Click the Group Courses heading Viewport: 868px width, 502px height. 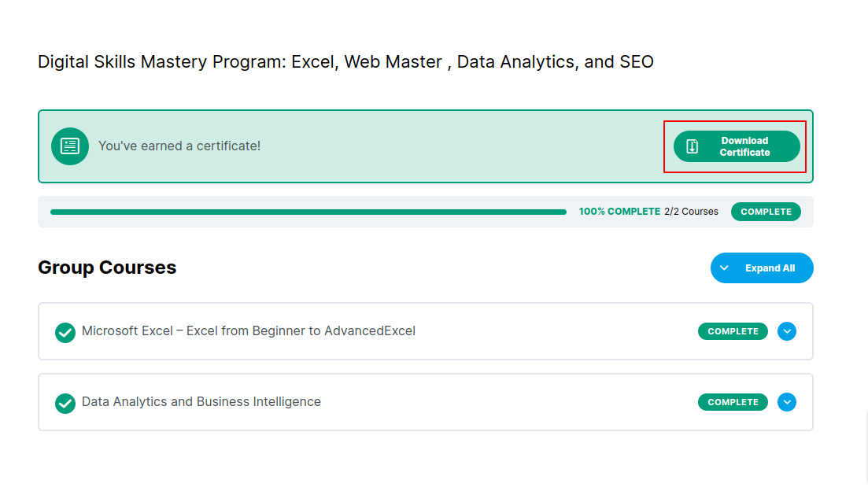click(107, 268)
